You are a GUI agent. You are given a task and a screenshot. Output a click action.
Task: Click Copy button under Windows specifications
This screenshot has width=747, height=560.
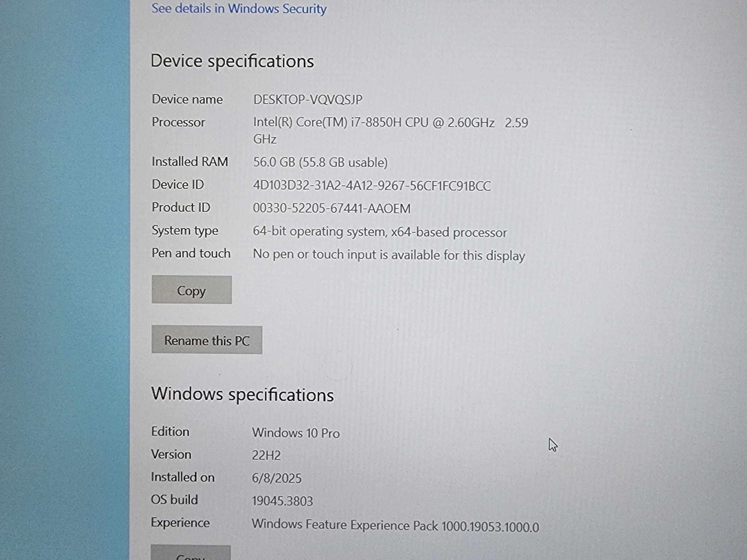[x=191, y=553]
